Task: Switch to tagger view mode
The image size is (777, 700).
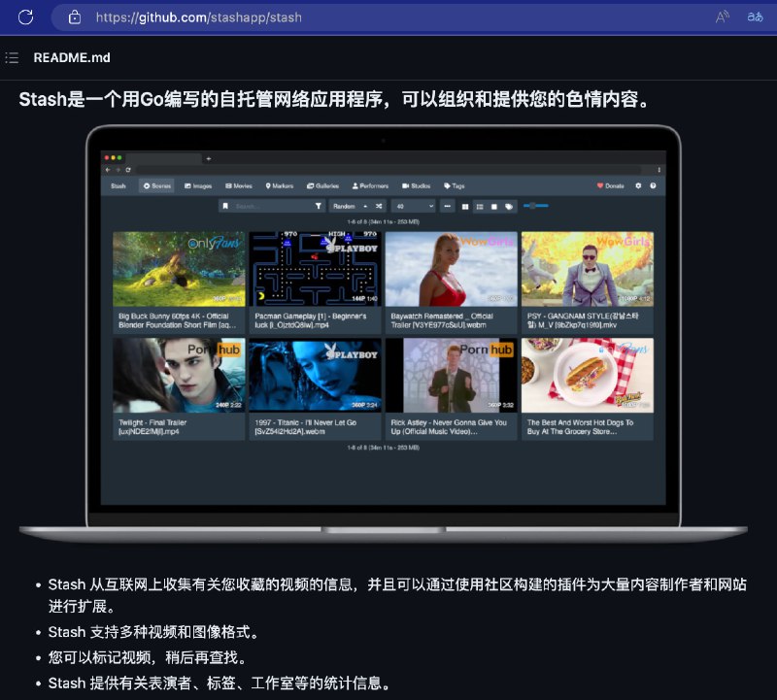Action: [508, 206]
